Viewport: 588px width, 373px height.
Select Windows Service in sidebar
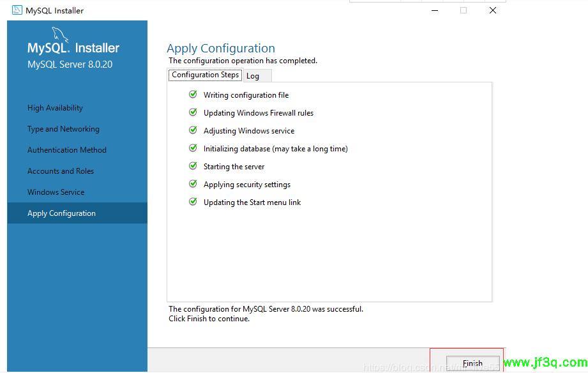[x=56, y=192]
